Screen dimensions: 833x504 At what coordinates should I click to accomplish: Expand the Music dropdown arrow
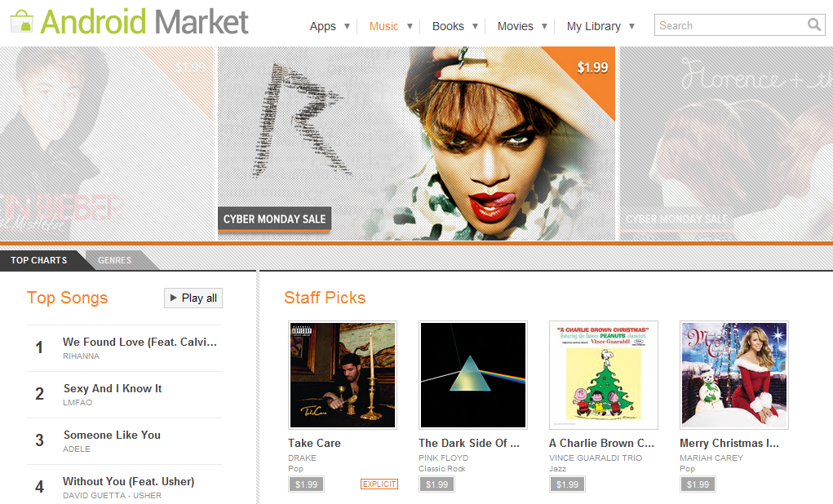pos(410,26)
